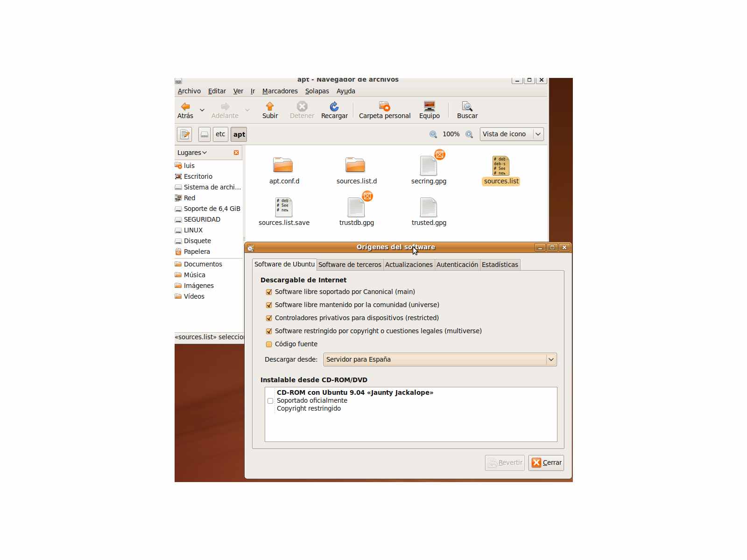This screenshot has height=560, width=747.
Task: Open Carpeta personal home folder icon
Action: coord(385,106)
